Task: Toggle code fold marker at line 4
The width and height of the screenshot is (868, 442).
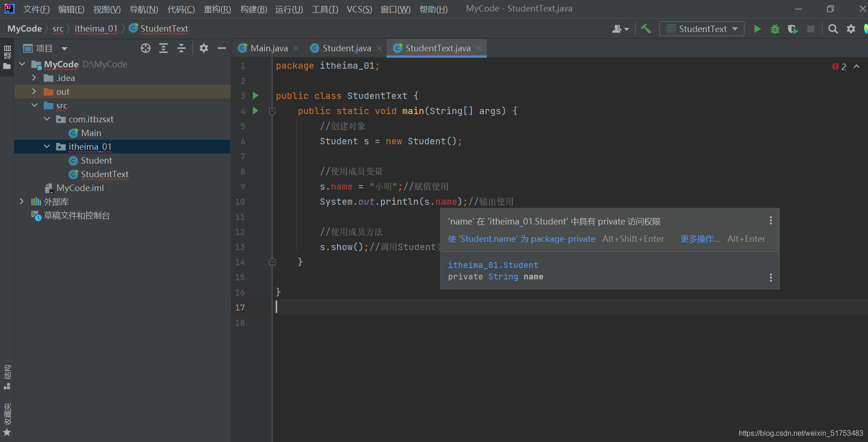Action: (x=272, y=111)
